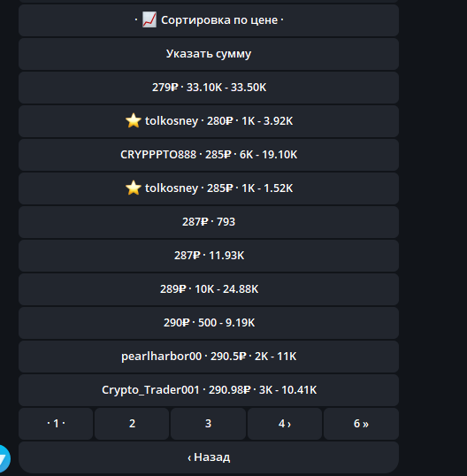Go to page 2
This screenshot has height=476, width=467.
point(132,424)
